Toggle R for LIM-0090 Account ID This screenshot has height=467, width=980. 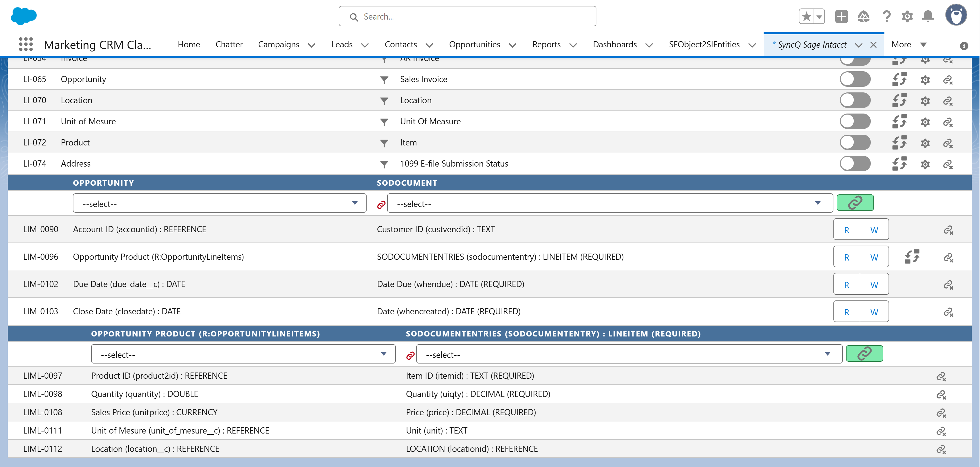click(x=847, y=229)
